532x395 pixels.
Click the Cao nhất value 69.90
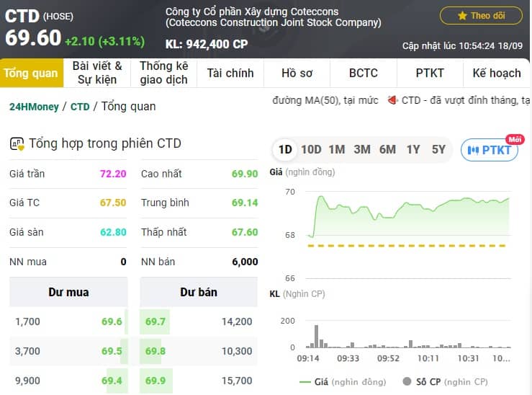[245, 174]
